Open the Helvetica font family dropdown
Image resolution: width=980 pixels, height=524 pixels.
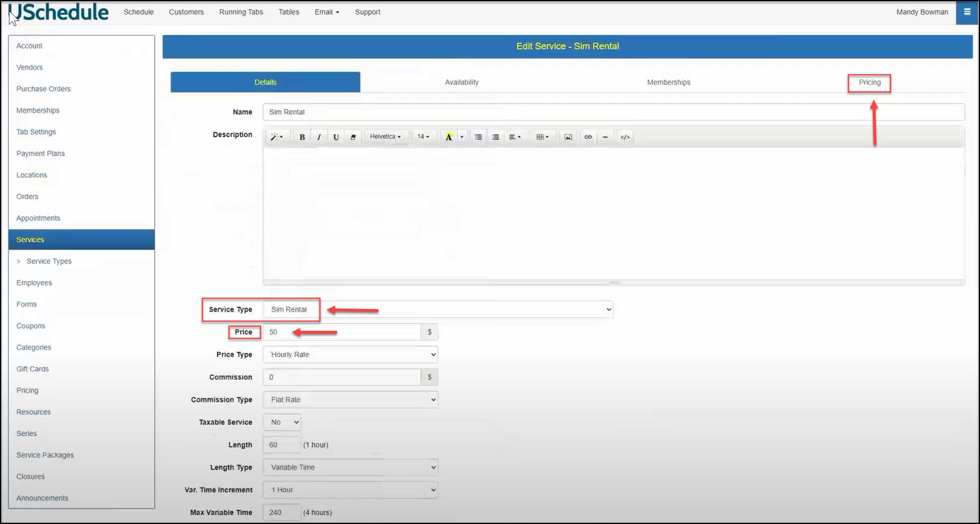[385, 137]
